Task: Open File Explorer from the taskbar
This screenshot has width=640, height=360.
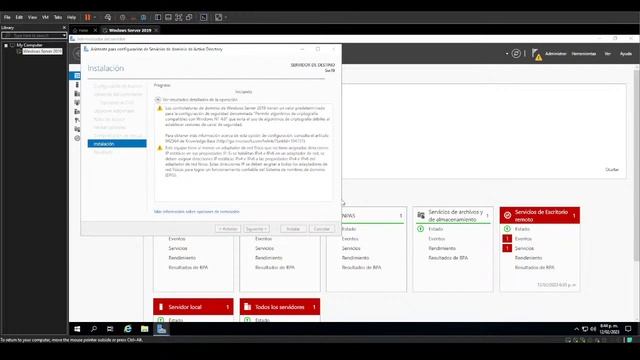Action: tap(144, 329)
